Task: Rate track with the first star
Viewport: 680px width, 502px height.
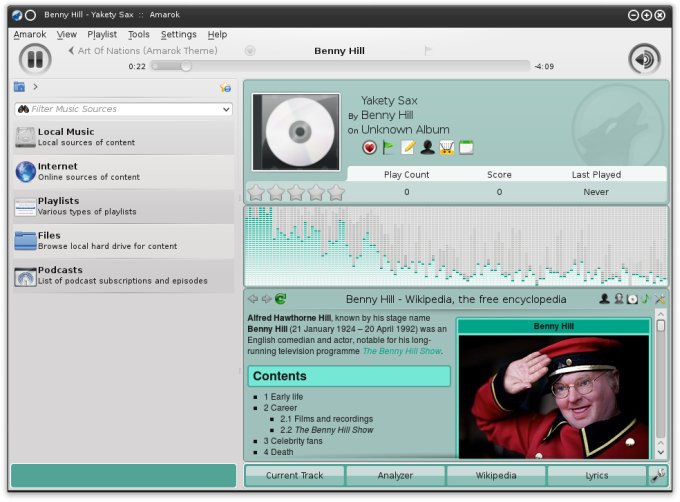Action: point(256,192)
